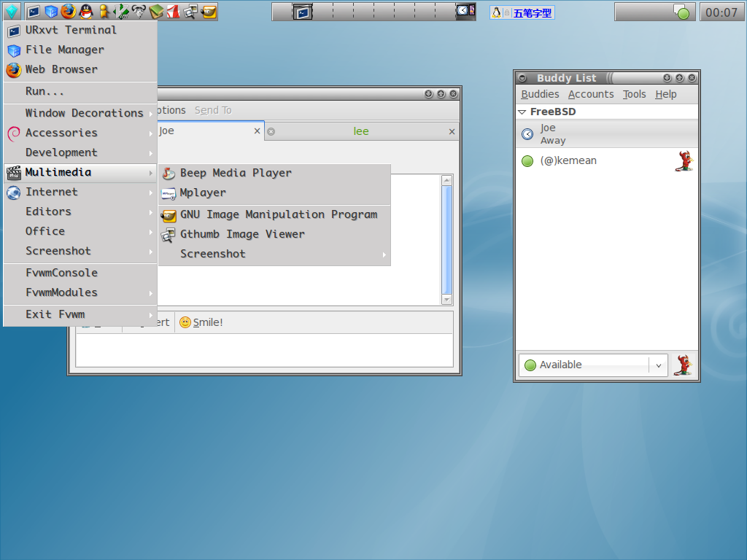747x560 pixels.
Task: Close the Joe conversation tab
Action: tap(258, 131)
